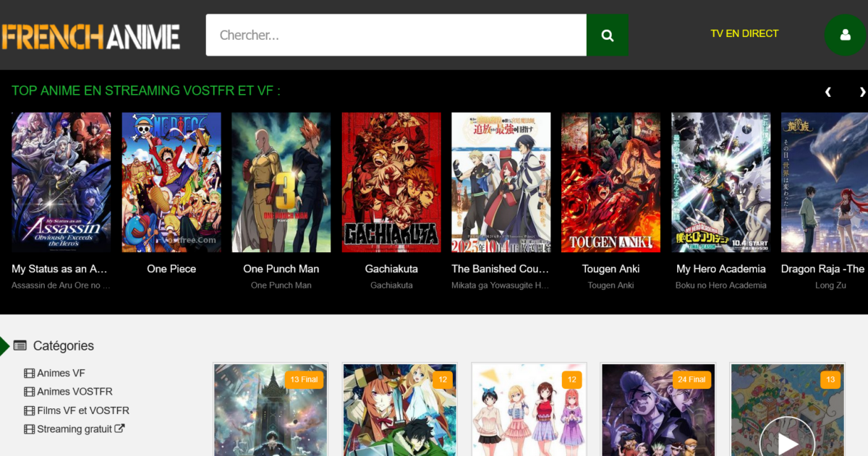Click the French Anime site logo

point(90,35)
